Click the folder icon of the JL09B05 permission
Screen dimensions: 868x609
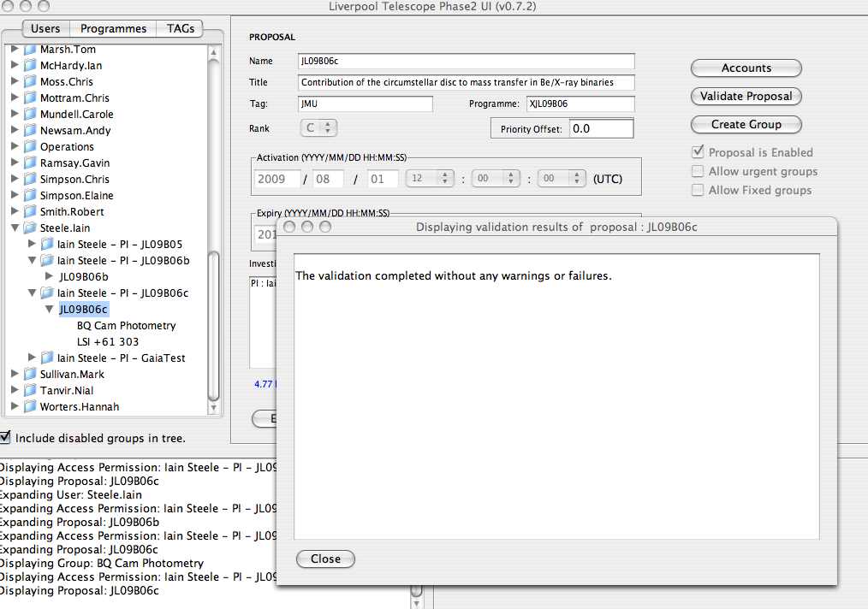48,244
